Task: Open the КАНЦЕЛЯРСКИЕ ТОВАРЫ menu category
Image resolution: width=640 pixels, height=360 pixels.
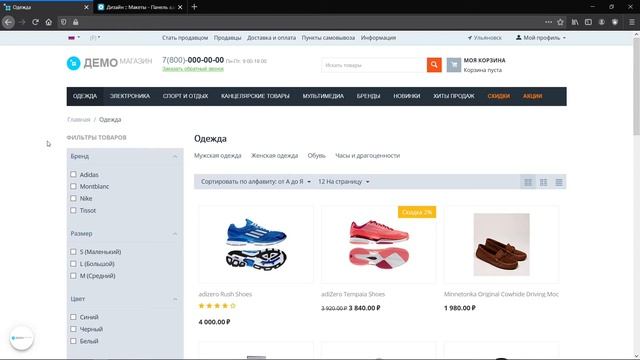Action: 255,96
